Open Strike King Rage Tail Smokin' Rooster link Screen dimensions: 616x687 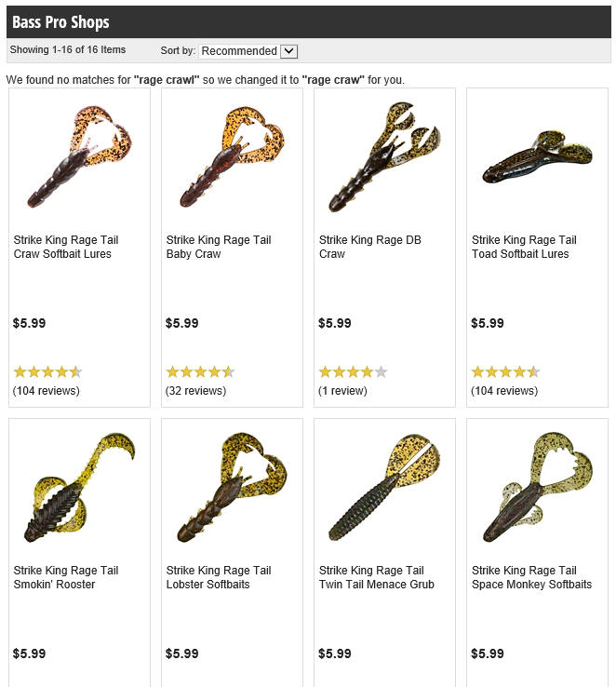pyautogui.click(x=66, y=577)
